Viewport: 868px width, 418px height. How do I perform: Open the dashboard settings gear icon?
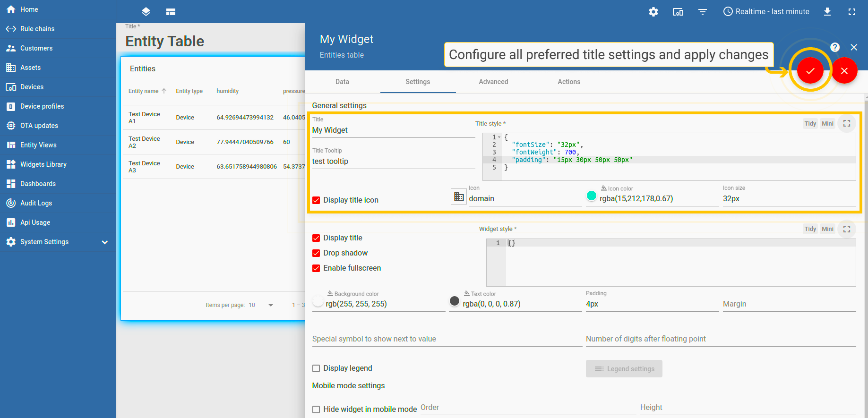tap(653, 12)
